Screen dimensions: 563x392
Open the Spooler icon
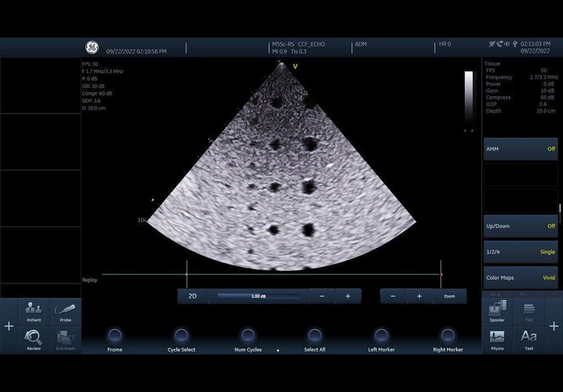pyautogui.click(x=498, y=310)
